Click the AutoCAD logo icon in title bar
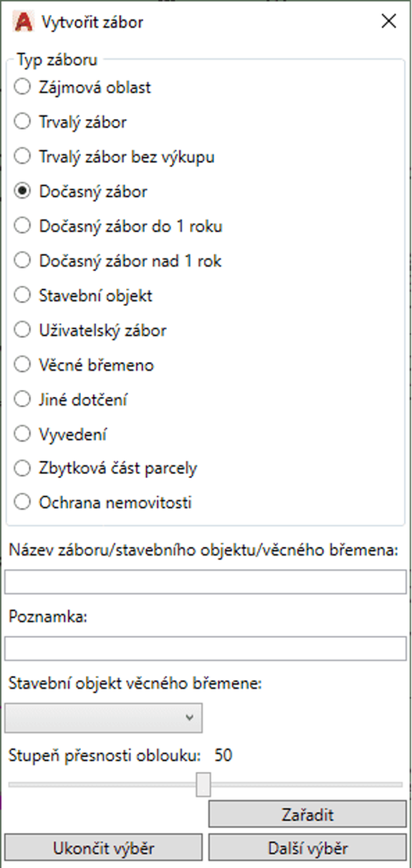The width and height of the screenshot is (412, 868). click(x=24, y=22)
